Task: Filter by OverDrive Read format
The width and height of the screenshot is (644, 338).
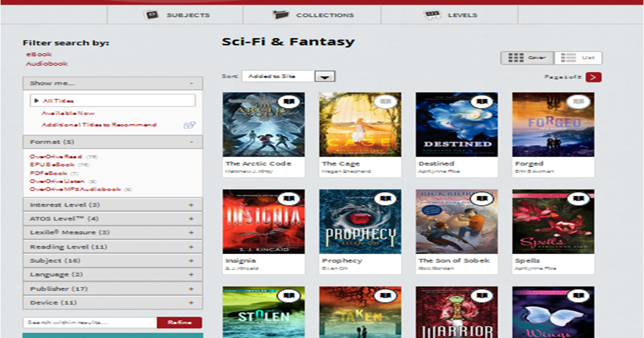Action: point(56,156)
